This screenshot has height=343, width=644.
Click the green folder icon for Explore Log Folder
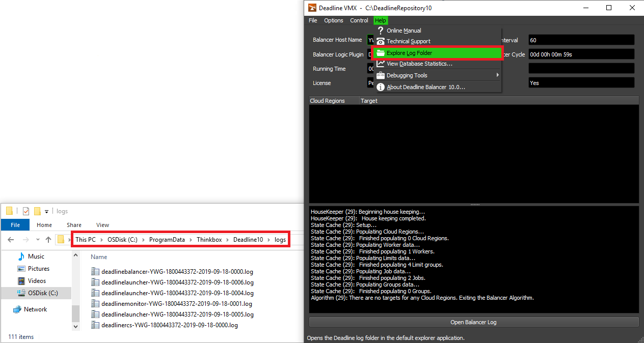380,53
